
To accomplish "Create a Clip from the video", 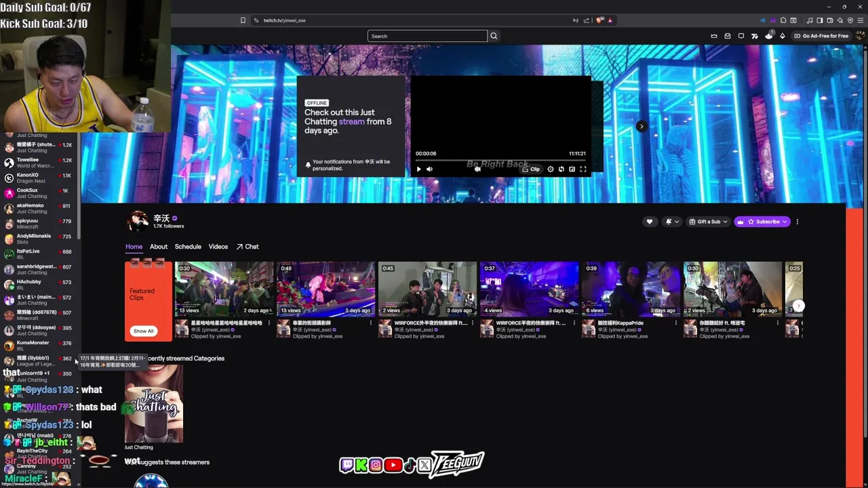I will [531, 169].
